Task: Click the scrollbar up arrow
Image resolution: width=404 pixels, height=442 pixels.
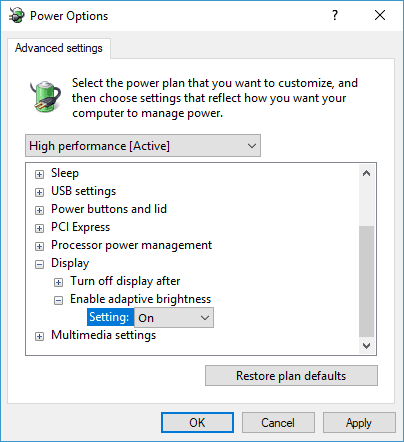Action: click(x=366, y=173)
